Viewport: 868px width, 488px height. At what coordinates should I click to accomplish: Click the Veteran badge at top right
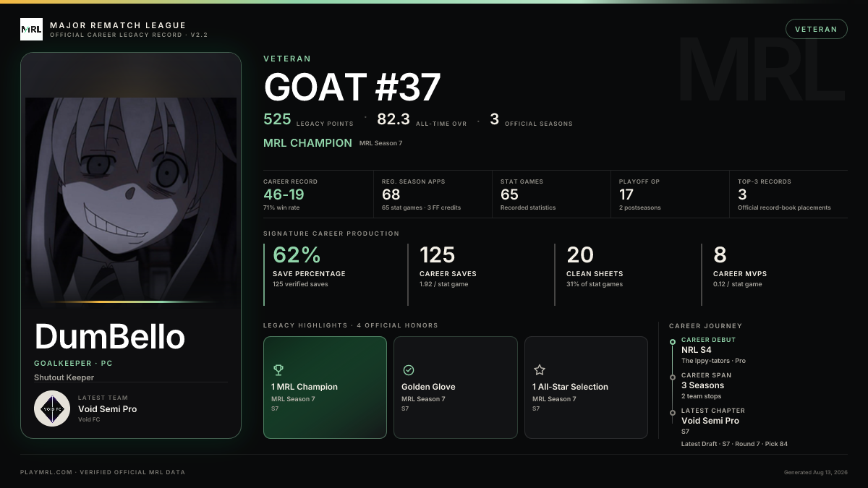pos(816,29)
